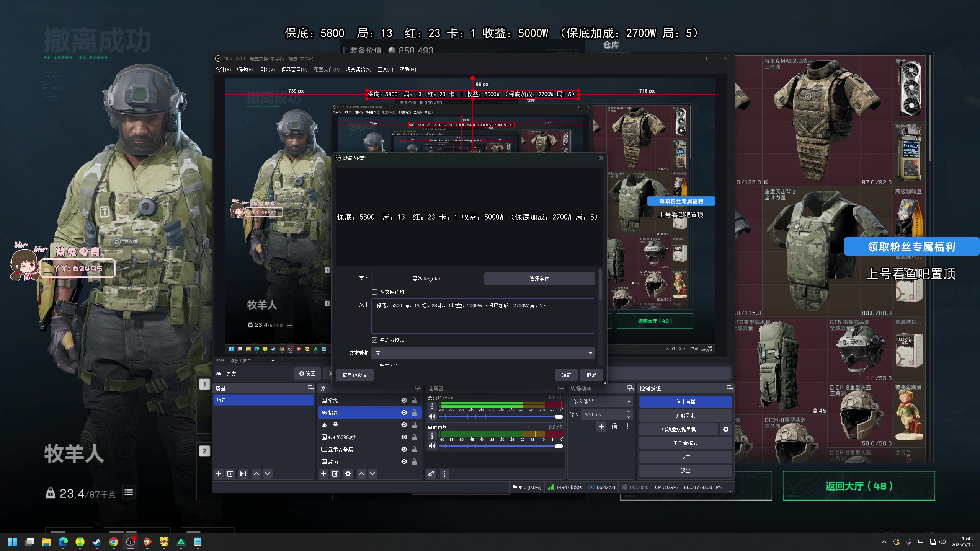Click 停止直播 button
This screenshot has width=980, height=551.
(x=685, y=402)
